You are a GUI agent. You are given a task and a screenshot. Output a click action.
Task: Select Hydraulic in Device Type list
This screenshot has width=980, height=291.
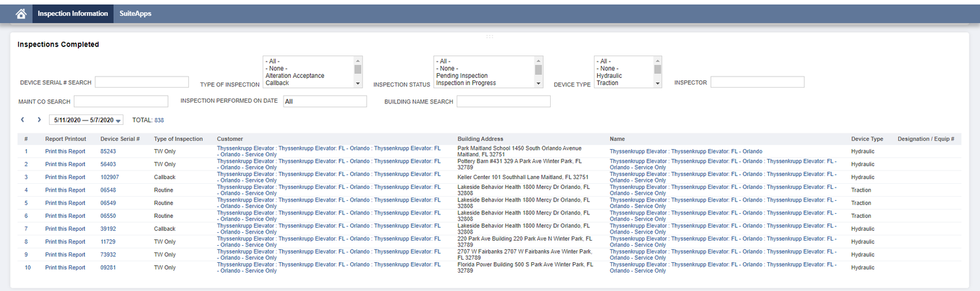click(x=609, y=76)
